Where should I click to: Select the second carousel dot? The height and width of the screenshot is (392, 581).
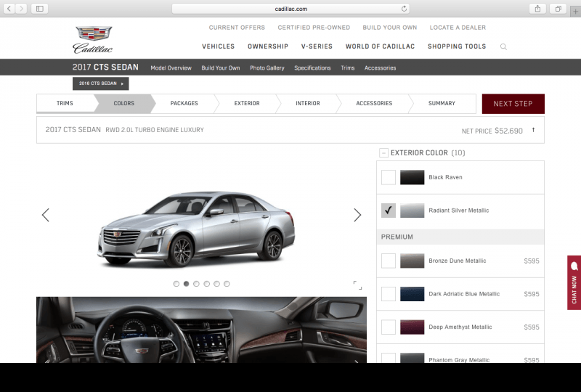click(x=187, y=284)
